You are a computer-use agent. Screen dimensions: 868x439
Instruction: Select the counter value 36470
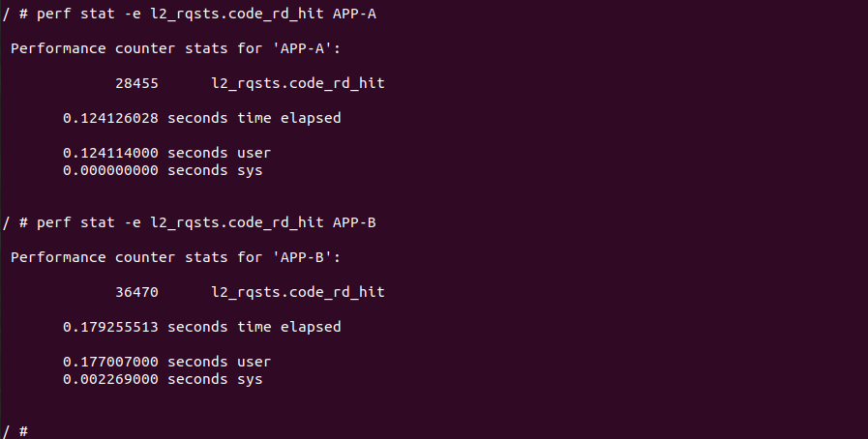136,292
